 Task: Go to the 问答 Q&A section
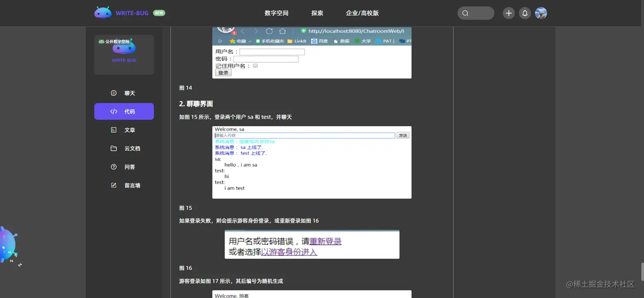124,167
